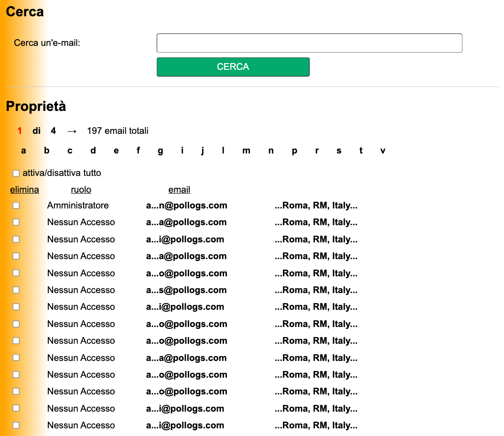Check the checkbox on the second Nessun Accesso row

[16, 239]
